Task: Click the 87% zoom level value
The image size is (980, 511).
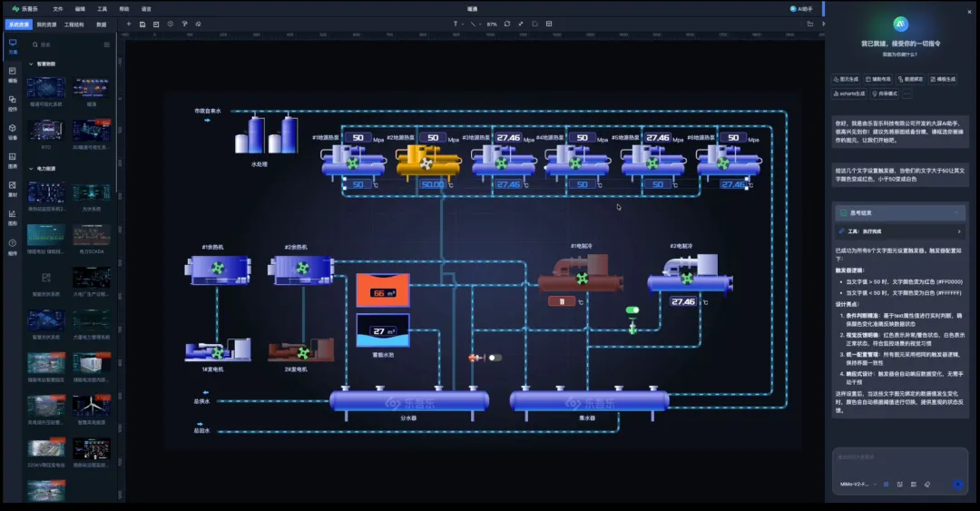Action: point(492,25)
